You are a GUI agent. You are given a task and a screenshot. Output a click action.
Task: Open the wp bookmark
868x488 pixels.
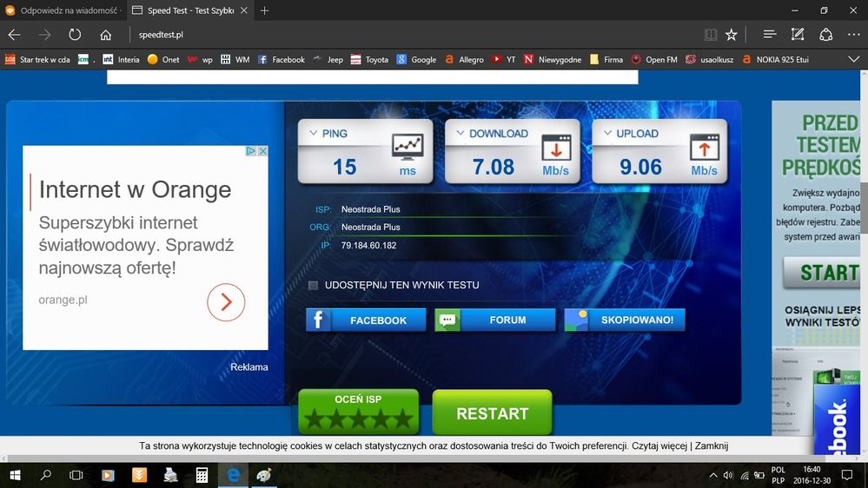[x=201, y=60]
